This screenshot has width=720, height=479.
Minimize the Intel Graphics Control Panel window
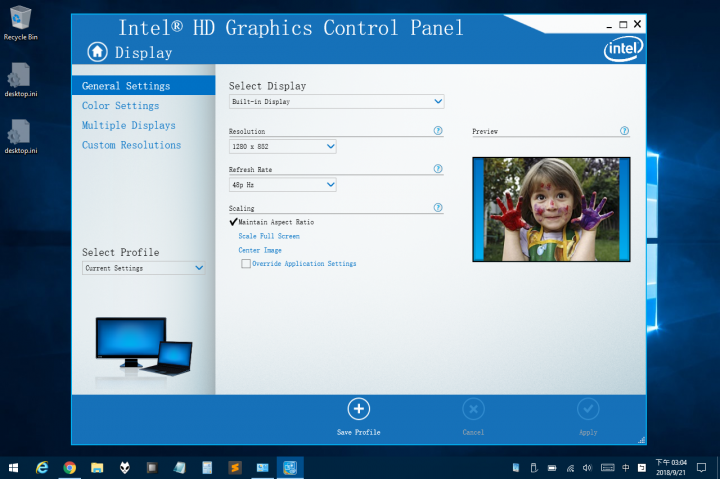pos(609,25)
